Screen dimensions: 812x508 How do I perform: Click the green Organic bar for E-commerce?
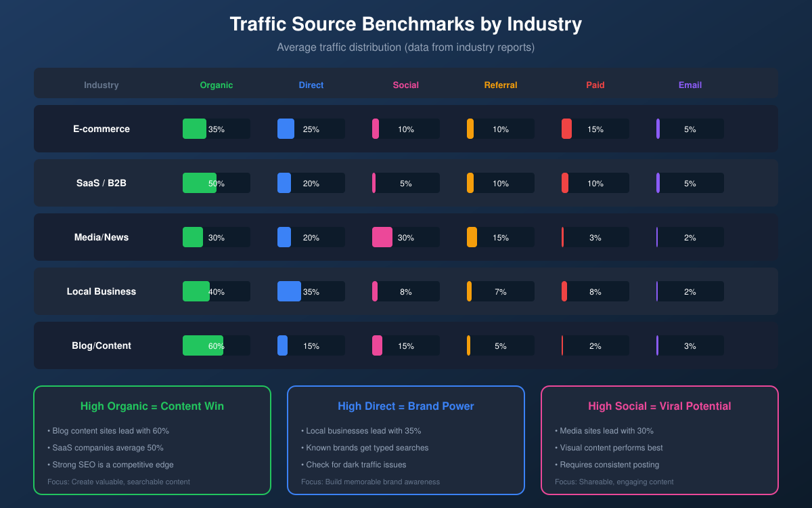tap(194, 129)
